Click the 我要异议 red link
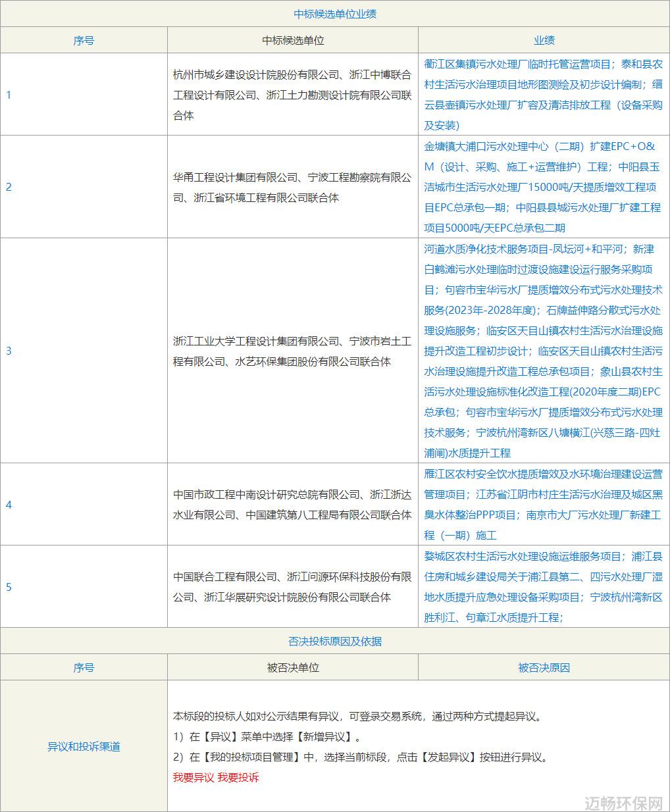Viewport: 670px width, 812px height. coord(193,777)
